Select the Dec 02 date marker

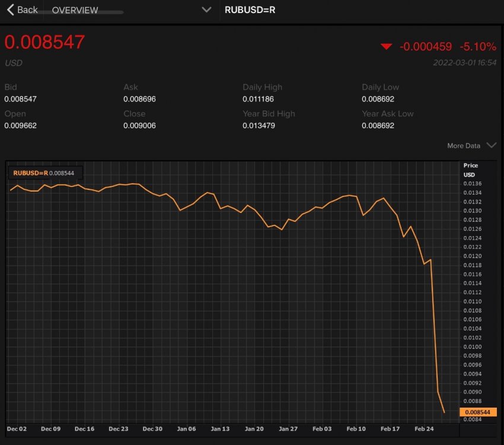point(17,428)
